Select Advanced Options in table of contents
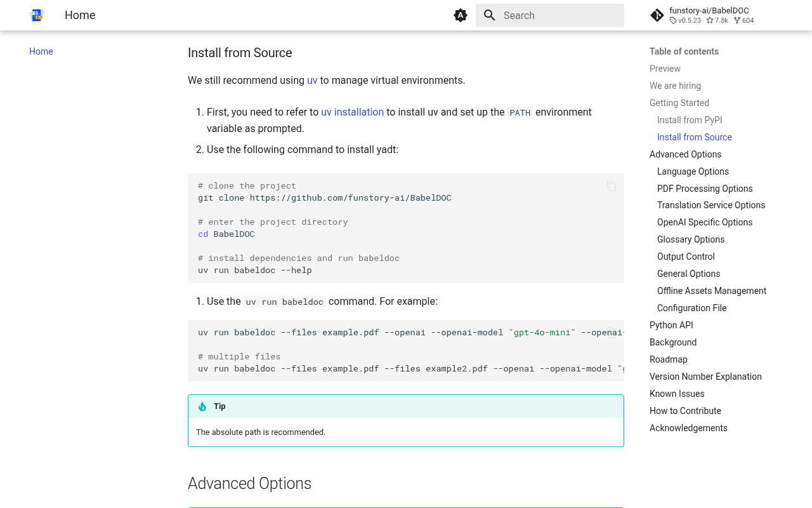The height and width of the screenshot is (508, 812). coord(685,154)
